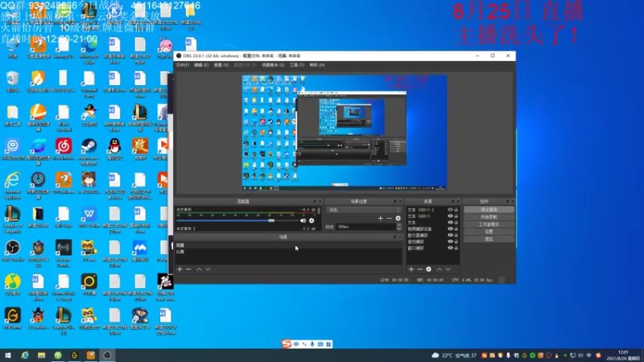Click OBS icon in Windows taskbar
644x362 pixels.
pos(107,356)
